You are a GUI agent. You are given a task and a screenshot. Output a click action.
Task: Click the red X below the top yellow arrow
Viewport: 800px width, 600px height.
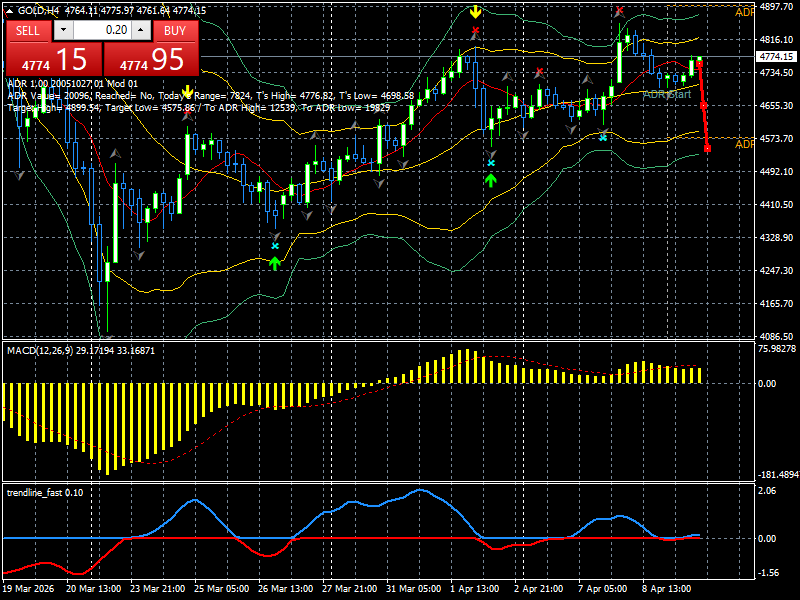pos(476,30)
